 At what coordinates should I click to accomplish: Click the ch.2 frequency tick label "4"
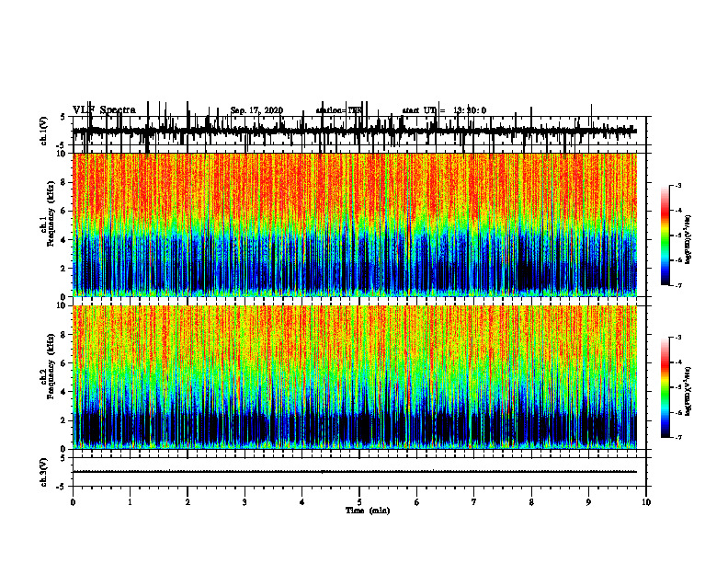63,392
